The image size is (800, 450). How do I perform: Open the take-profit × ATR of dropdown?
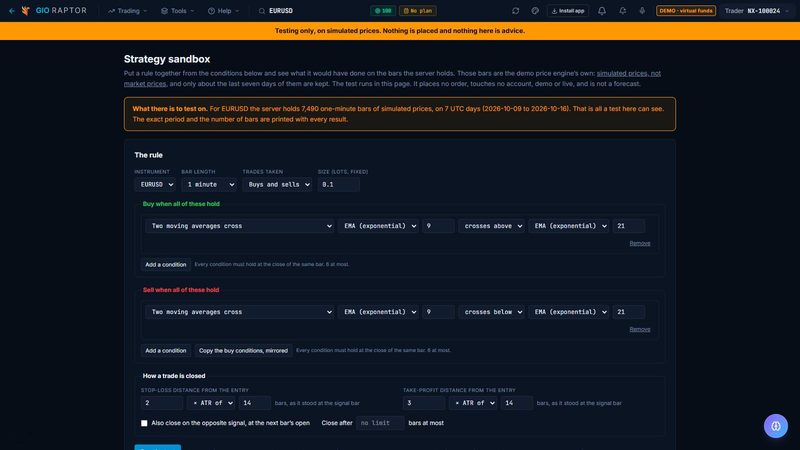(x=473, y=403)
